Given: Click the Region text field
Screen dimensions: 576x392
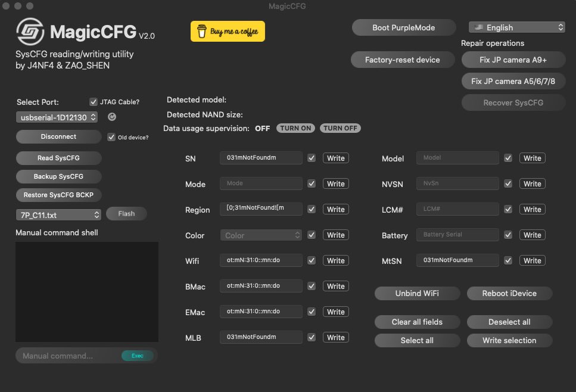Looking at the screenshot, I should (x=261, y=209).
